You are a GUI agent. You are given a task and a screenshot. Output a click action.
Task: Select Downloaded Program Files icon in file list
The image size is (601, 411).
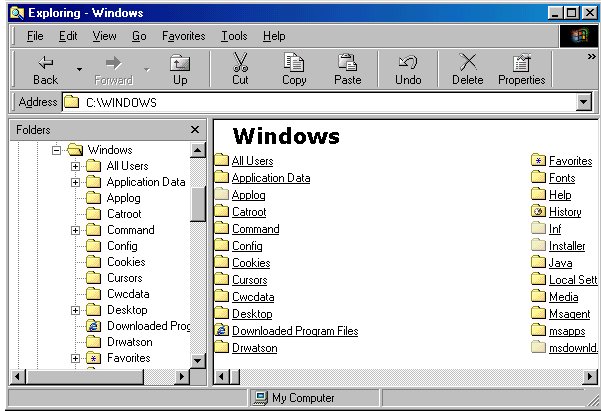pos(221,330)
